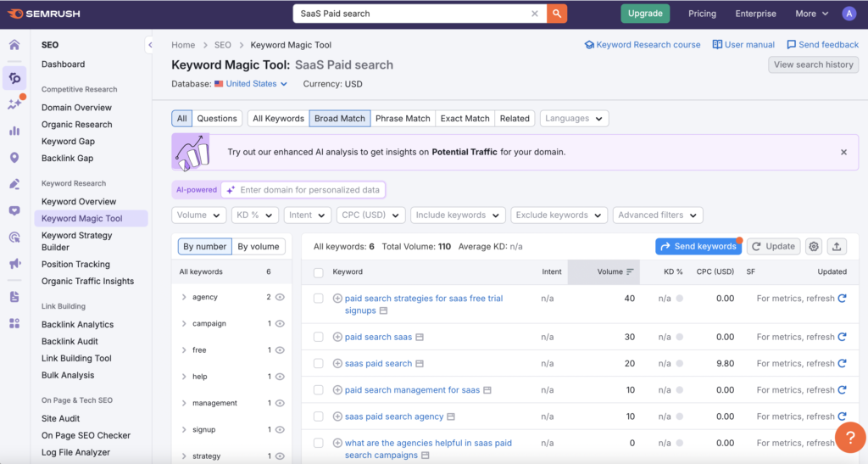Select the Questions tab
Viewport: 868px width, 464px height.
click(x=217, y=119)
